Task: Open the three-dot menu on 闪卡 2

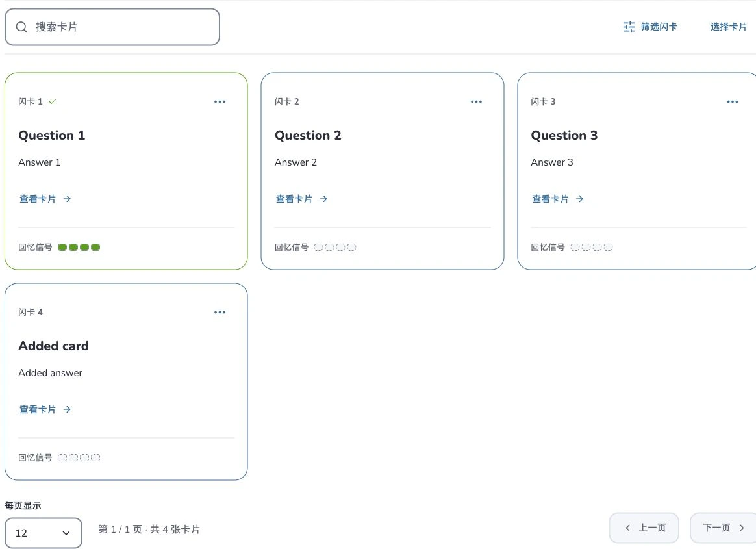Action: (476, 102)
